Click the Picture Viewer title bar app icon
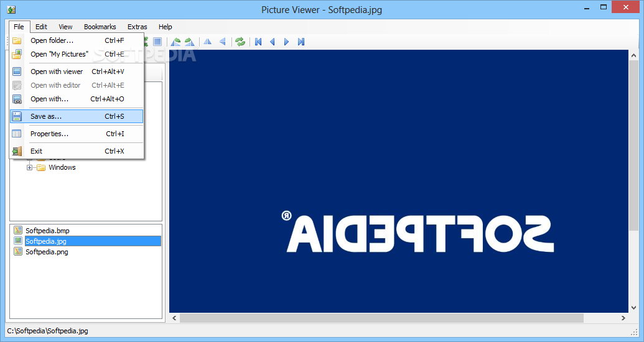The height and width of the screenshot is (342, 644). coord(11,9)
